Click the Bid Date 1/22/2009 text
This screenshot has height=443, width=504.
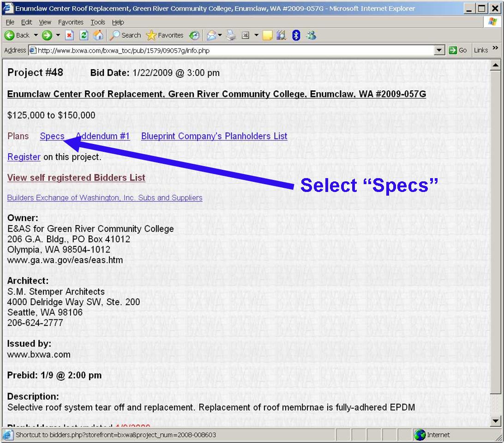[155, 73]
